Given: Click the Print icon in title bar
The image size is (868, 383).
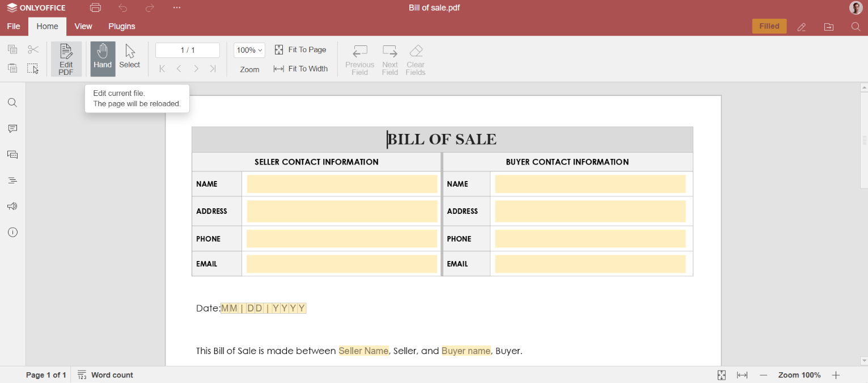Looking at the screenshot, I should click(x=95, y=8).
